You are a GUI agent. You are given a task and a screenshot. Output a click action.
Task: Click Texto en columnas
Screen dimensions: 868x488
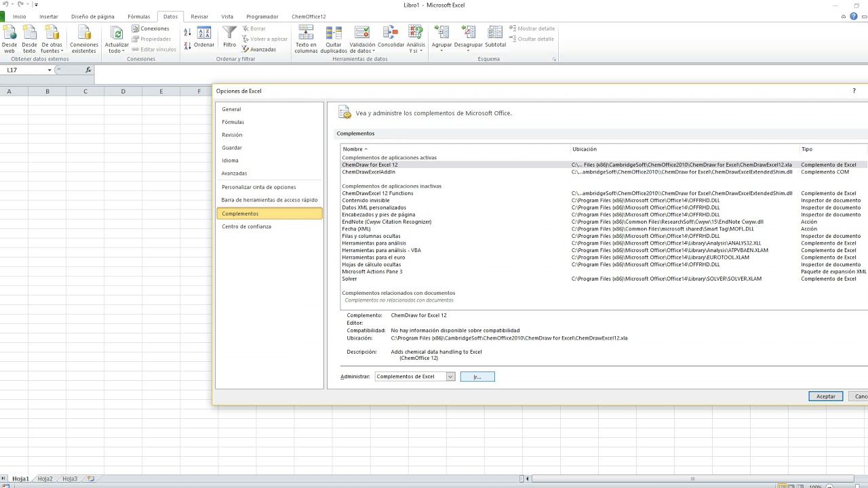tap(306, 39)
